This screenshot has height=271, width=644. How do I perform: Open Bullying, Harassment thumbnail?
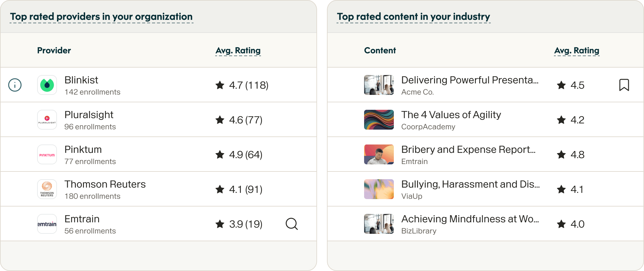pyautogui.click(x=379, y=189)
